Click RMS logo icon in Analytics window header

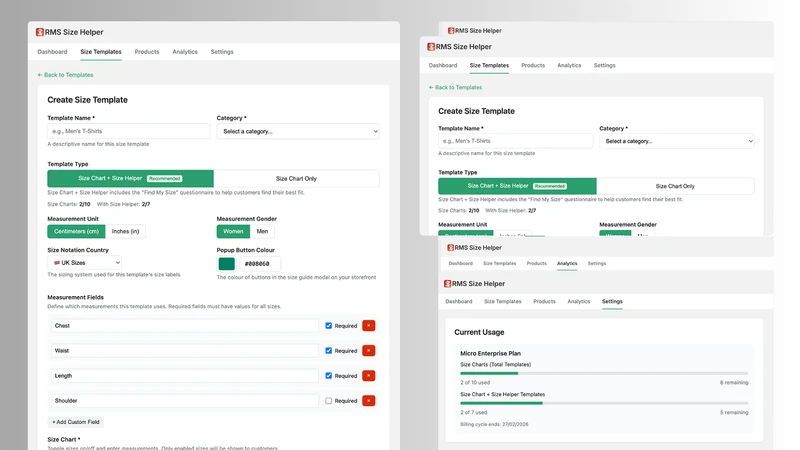point(451,247)
